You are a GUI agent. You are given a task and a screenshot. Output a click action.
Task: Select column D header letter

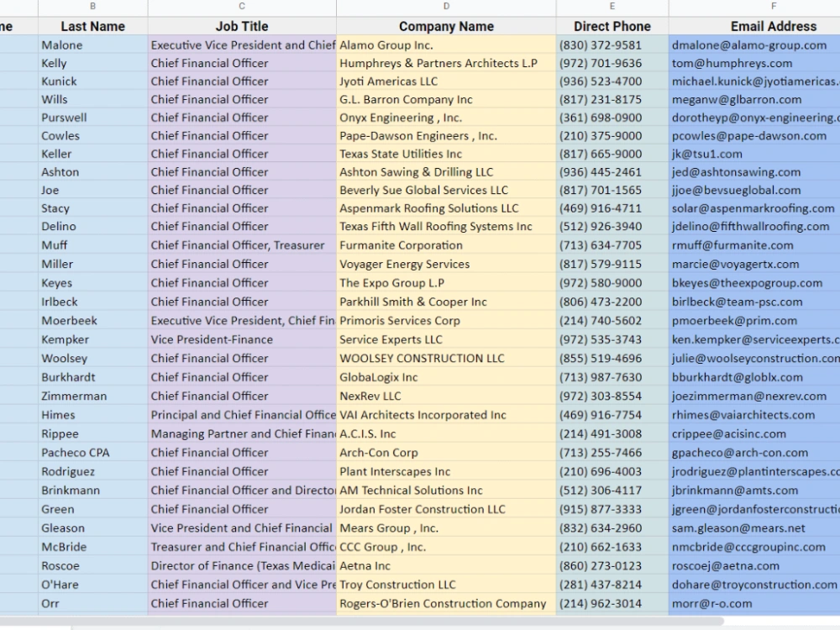(446, 7)
